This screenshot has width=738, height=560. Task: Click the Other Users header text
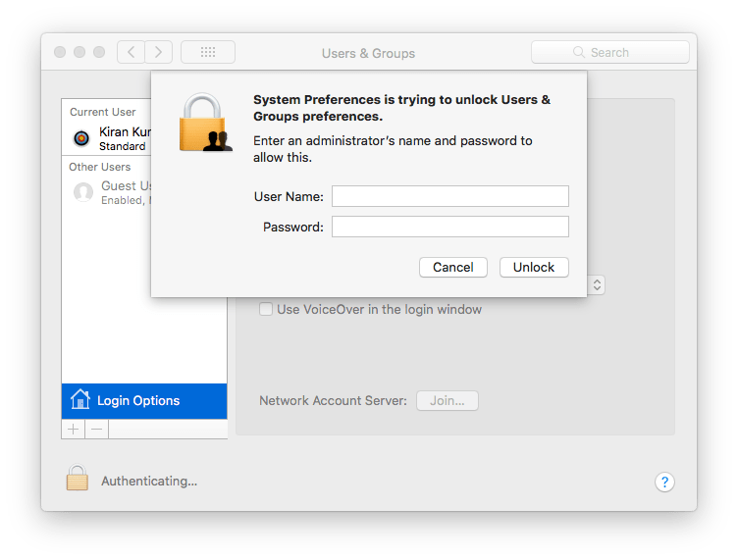(100, 167)
